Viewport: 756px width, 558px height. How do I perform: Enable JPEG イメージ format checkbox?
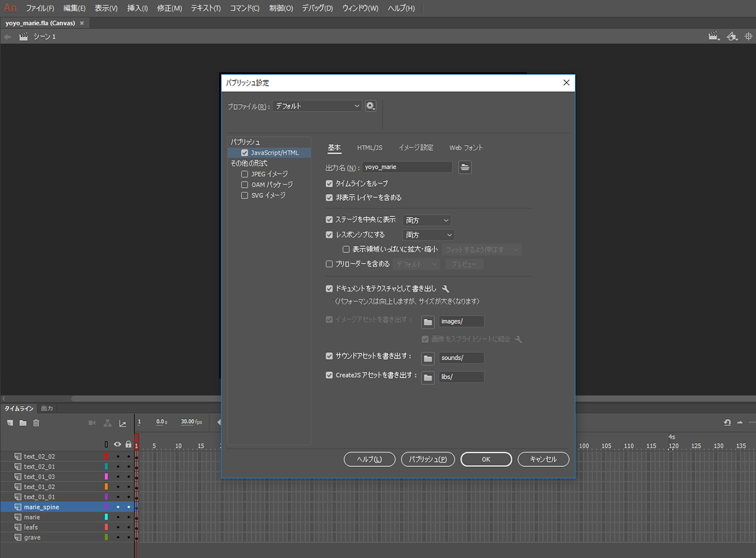tap(245, 174)
